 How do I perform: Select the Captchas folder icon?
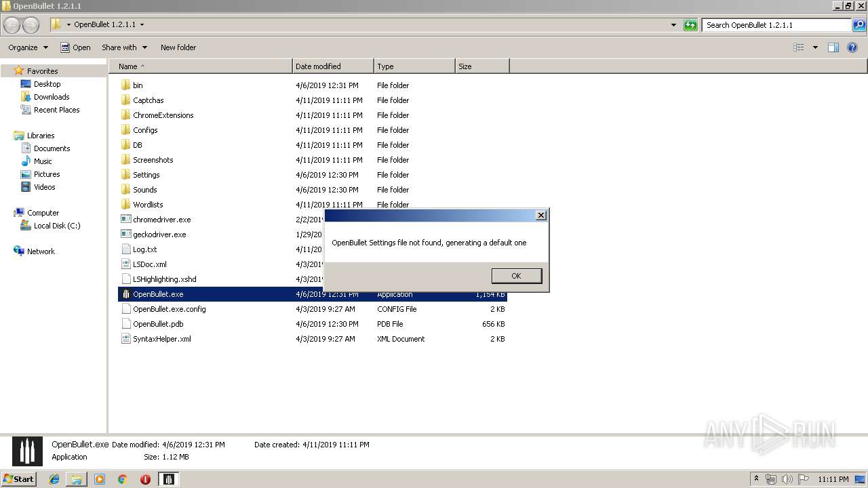125,100
